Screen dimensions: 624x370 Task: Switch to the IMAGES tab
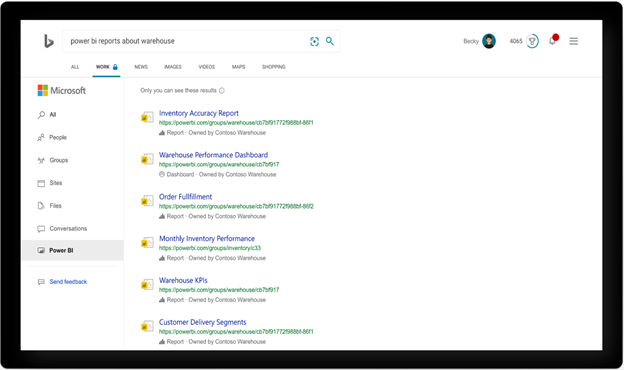point(173,67)
